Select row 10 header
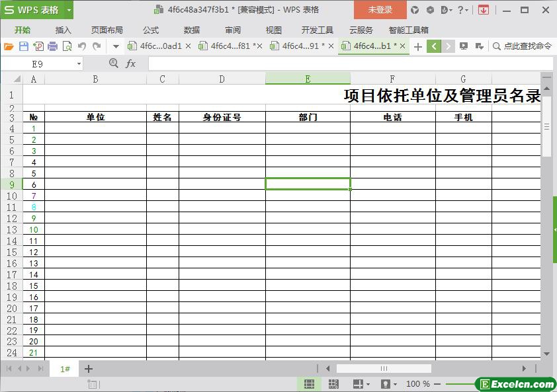The width and height of the screenshot is (557, 392). click(12, 196)
